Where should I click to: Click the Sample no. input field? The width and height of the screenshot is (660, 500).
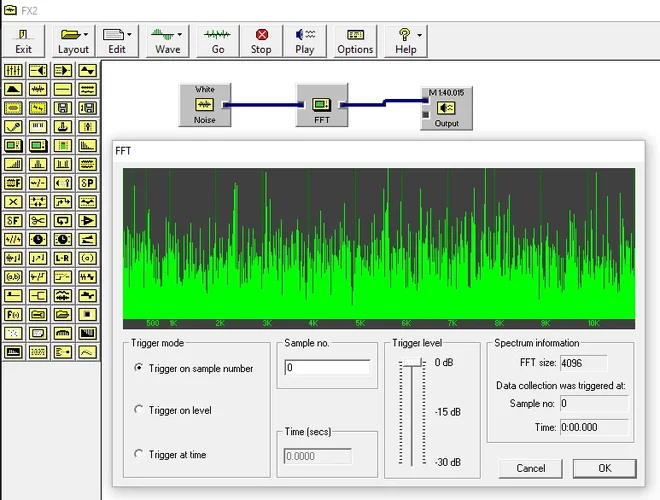pyautogui.click(x=326, y=368)
